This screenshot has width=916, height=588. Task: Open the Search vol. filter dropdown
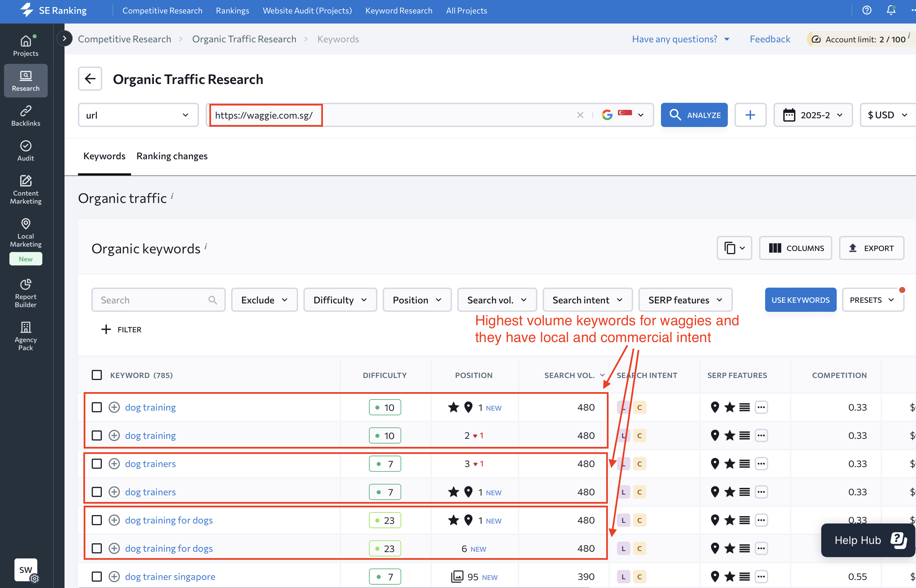497,300
